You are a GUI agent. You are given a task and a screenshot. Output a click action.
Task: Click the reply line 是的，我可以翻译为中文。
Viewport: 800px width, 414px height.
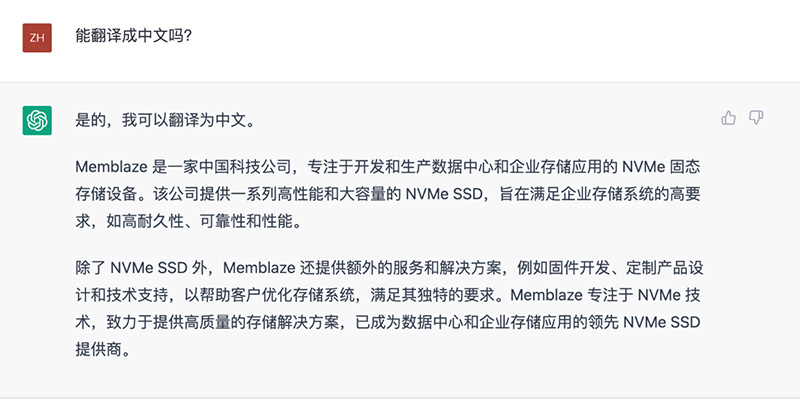[x=165, y=120]
